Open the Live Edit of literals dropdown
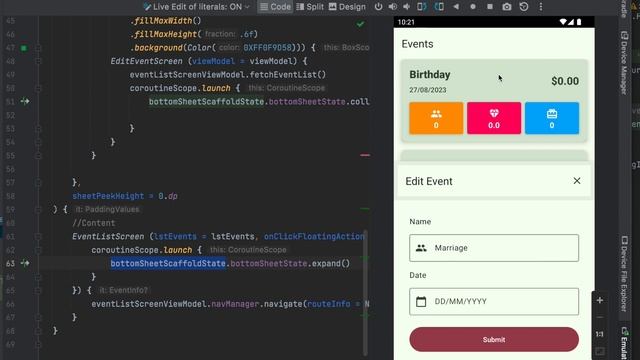Image resolution: width=640 pixels, height=360 pixels. [197, 7]
